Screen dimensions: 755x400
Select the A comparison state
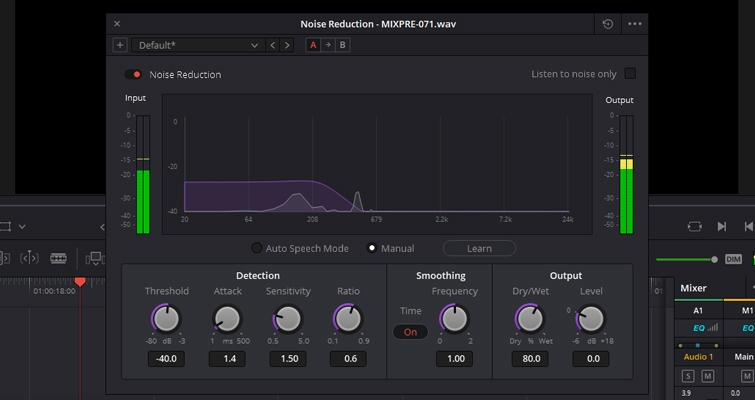coord(313,45)
